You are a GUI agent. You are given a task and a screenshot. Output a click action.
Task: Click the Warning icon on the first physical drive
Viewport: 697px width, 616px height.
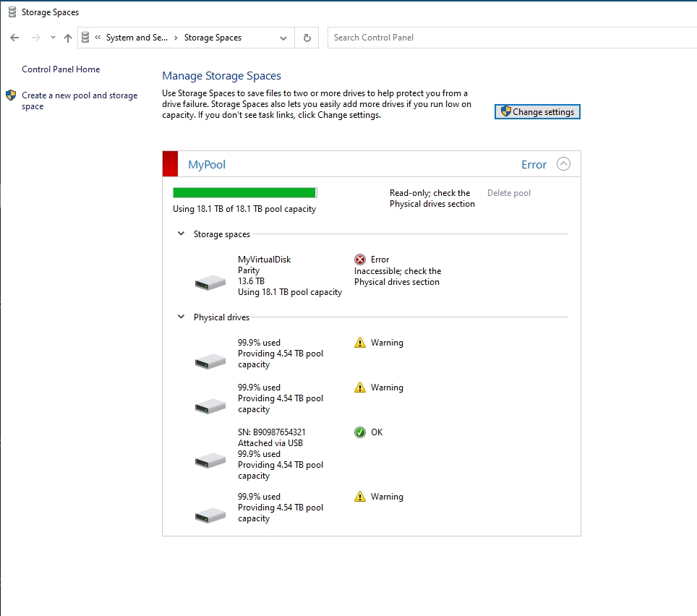361,342
